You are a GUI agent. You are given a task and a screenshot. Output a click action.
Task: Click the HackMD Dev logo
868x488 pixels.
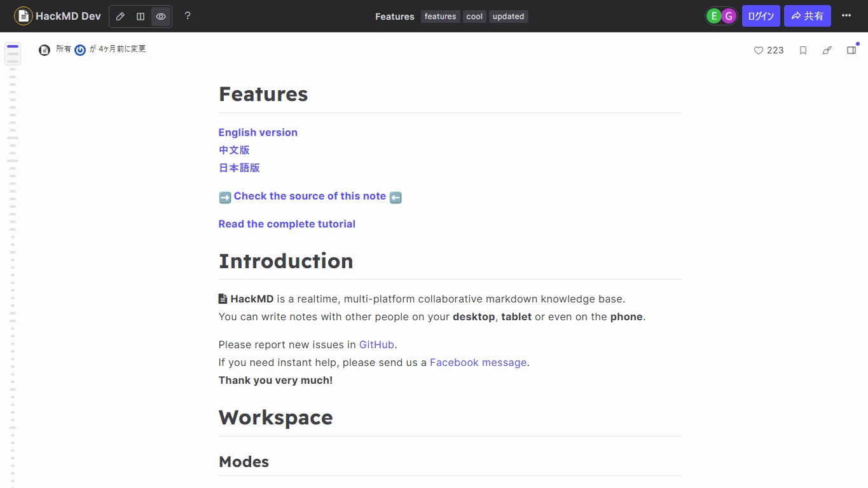coord(58,16)
